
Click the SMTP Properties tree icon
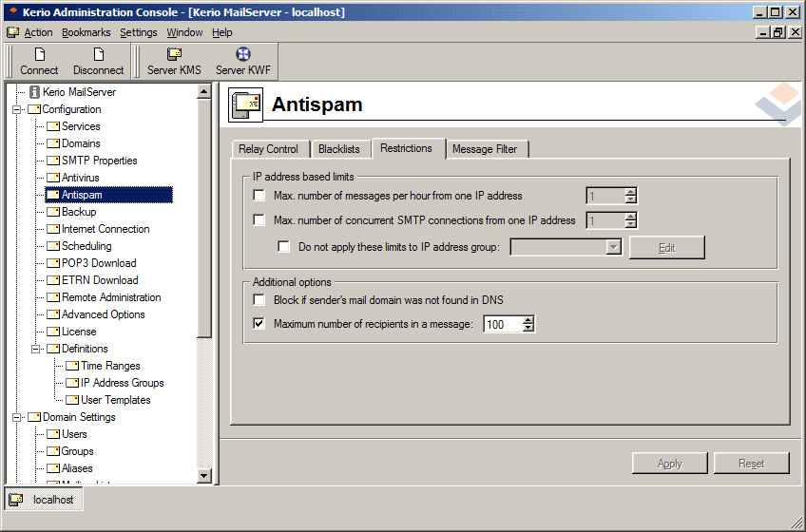pyautogui.click(x=53, y=161)
